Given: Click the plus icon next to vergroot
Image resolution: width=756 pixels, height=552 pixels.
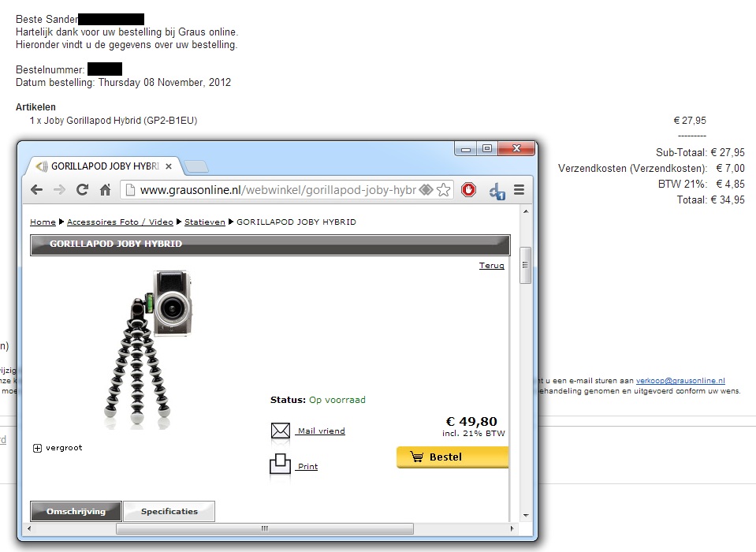Looking at the screenshot, I should 37,449.
